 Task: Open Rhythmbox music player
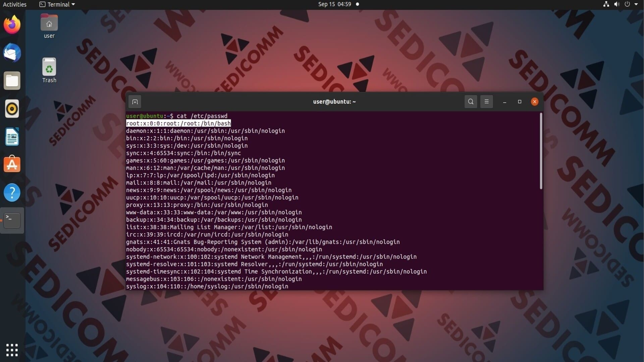pyautogui.click(x=12, y=109)
